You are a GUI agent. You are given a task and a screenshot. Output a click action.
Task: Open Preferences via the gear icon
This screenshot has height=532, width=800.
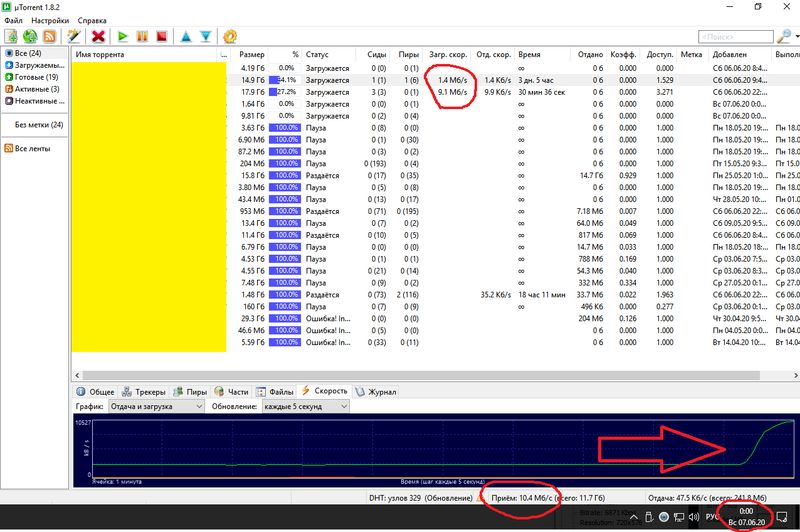[230, 36]
